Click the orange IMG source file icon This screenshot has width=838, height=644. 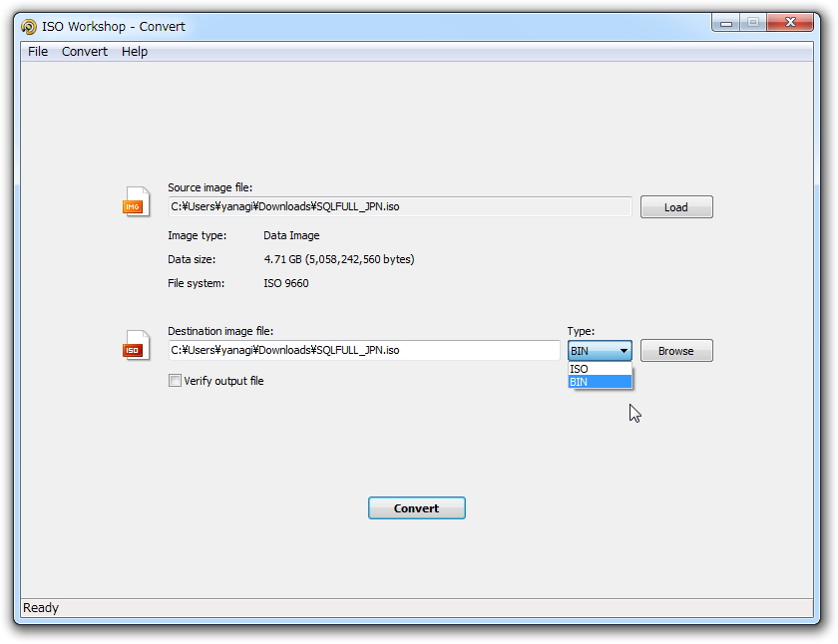click(x=137, y=201)
